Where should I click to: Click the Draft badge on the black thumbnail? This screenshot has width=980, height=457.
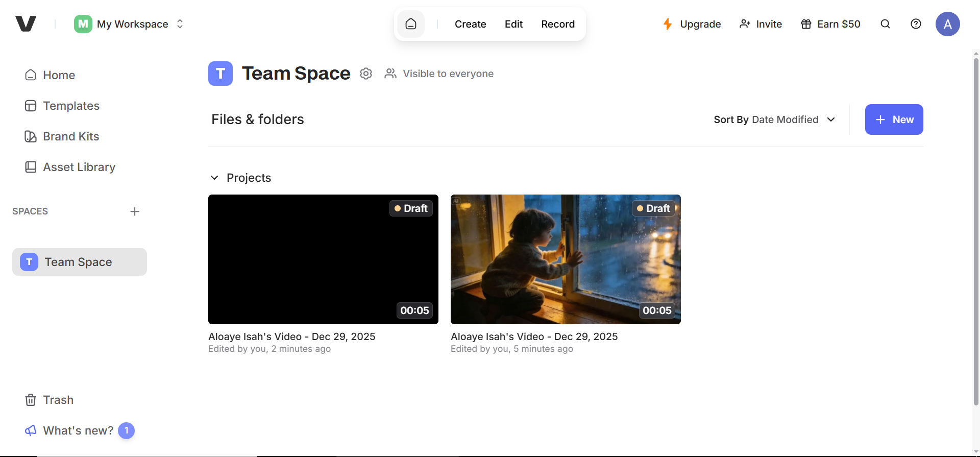pyautogui.click(x=411, y=208)
